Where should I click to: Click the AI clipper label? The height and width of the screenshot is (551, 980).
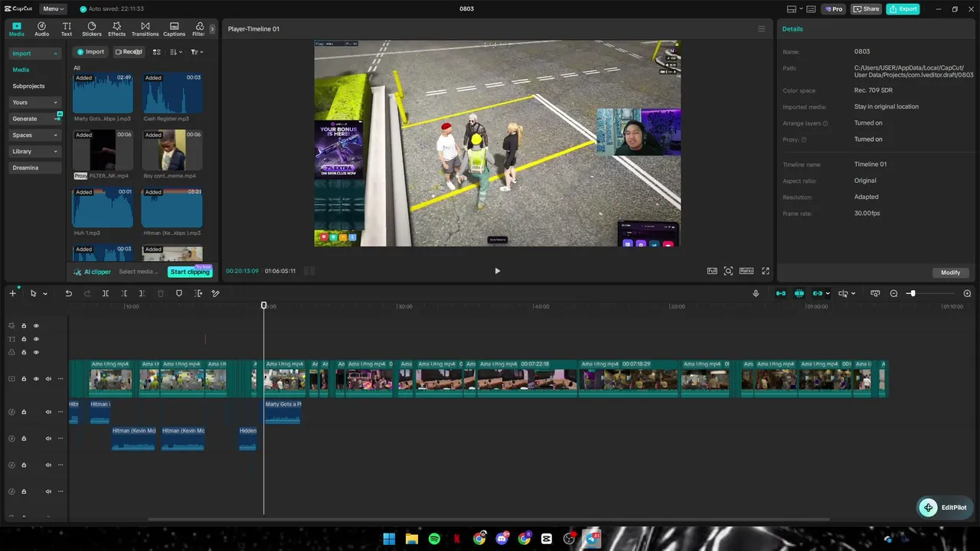[x=93, y=272]
